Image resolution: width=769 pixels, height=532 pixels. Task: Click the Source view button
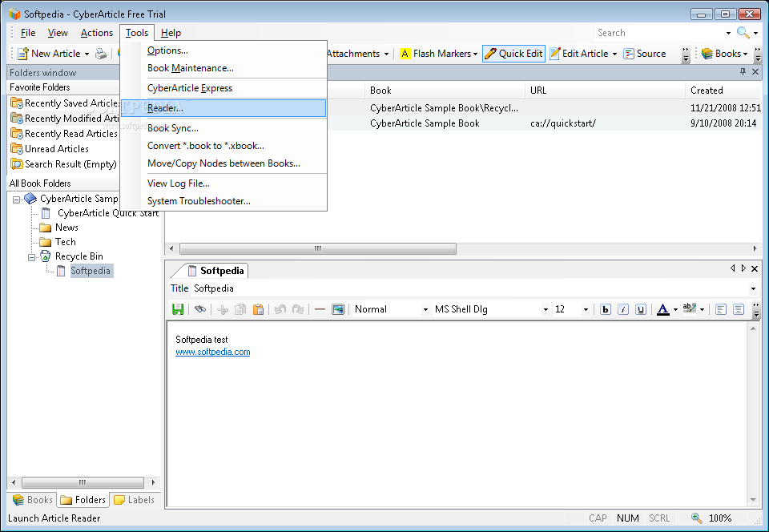[644, 54]
